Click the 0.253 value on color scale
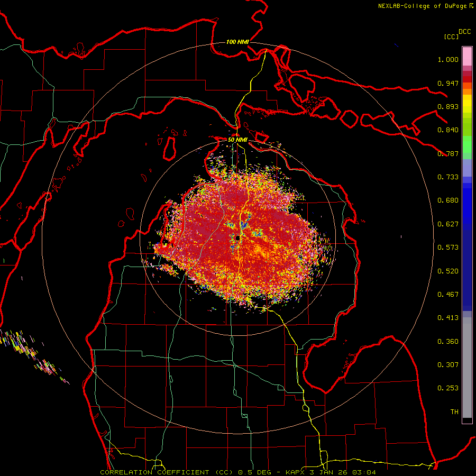Screen dimensions: 476x476 point(448,388)
